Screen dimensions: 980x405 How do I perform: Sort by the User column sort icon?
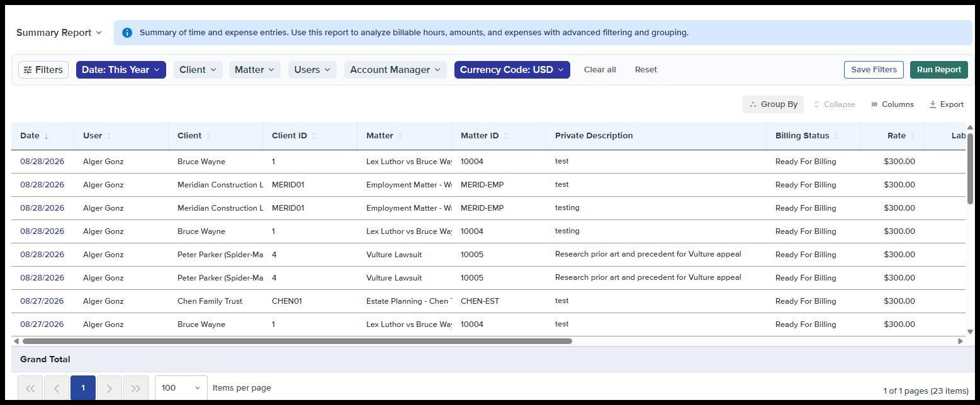(x=109, y=136)
